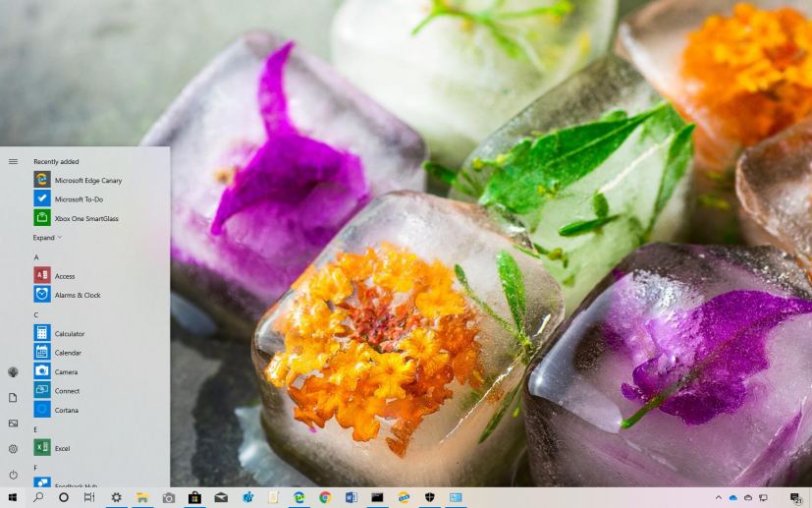Open File Explorer from the taskbar
The height and width of the screenshot is (508, 812).
point(142,497)
